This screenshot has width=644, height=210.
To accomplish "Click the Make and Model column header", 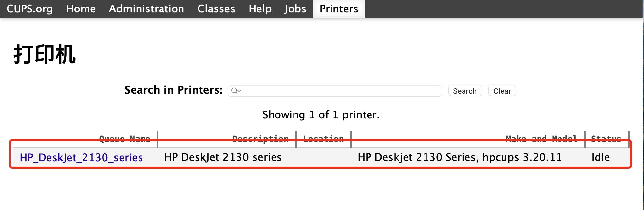I will 541,139.
